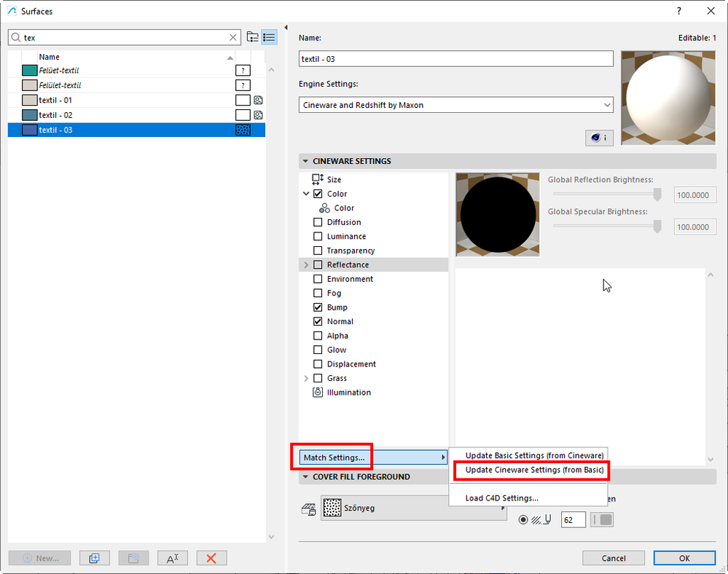Select textil - 01 in the list
Viewport: 728px width, 574px height.
pos(136,101)
